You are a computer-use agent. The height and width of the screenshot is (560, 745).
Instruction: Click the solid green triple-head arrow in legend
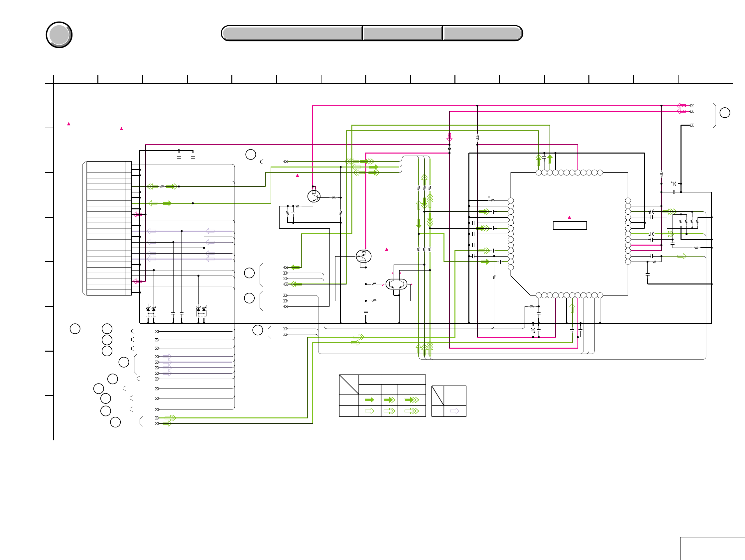coord(412,400)
